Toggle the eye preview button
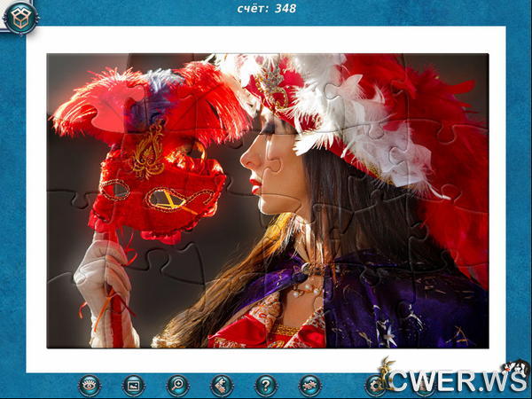The width and height of the screenshot is (532, 399). 90,385
